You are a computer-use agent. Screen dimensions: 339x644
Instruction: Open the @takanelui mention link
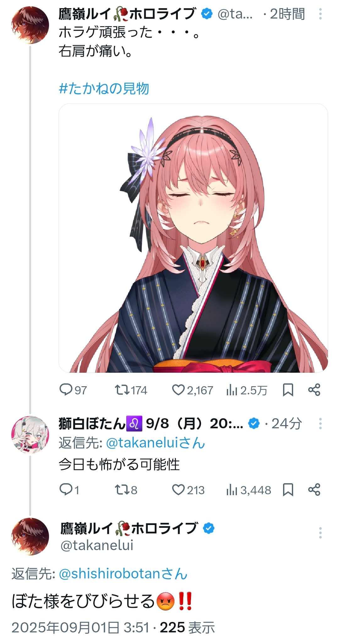click(x=156, y=443)
